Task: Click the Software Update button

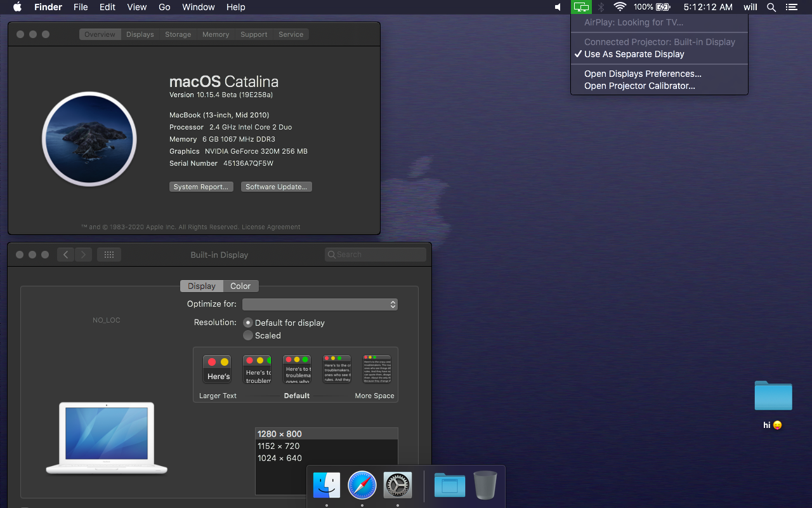Action: click(x=276, y=187)
